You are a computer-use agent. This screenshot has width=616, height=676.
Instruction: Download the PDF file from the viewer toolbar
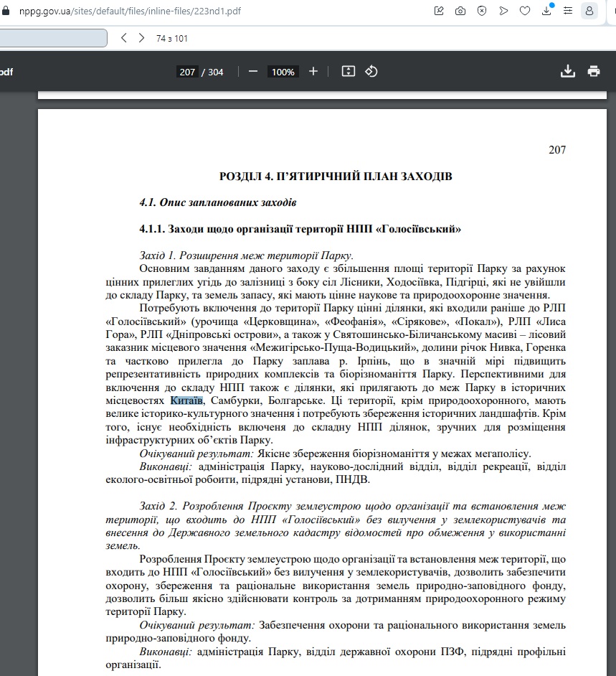point(567,71)
